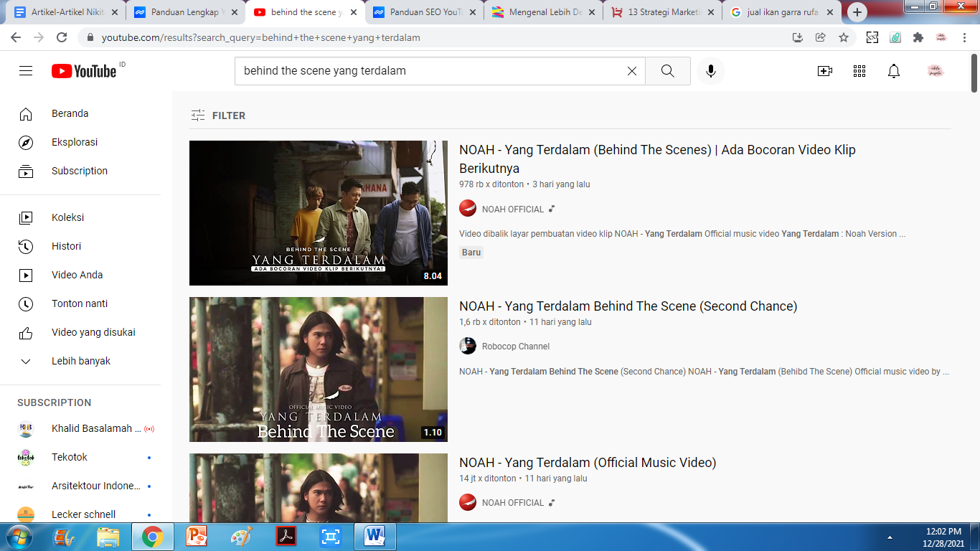Play the Official Music Video thumbnail
Screen dimensions: 980x551
pyautogui.click(x=319, y=488)
